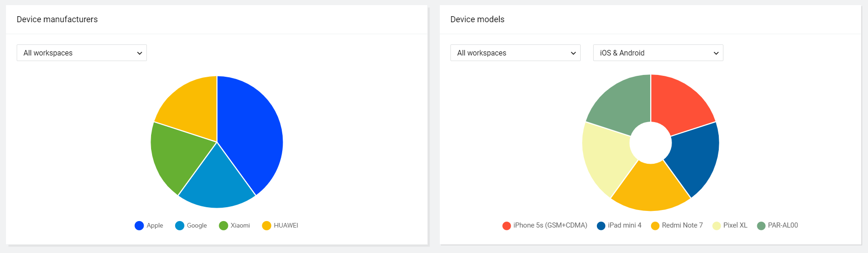Click the PAR-AL00 green legend dot

coord(761,226)
